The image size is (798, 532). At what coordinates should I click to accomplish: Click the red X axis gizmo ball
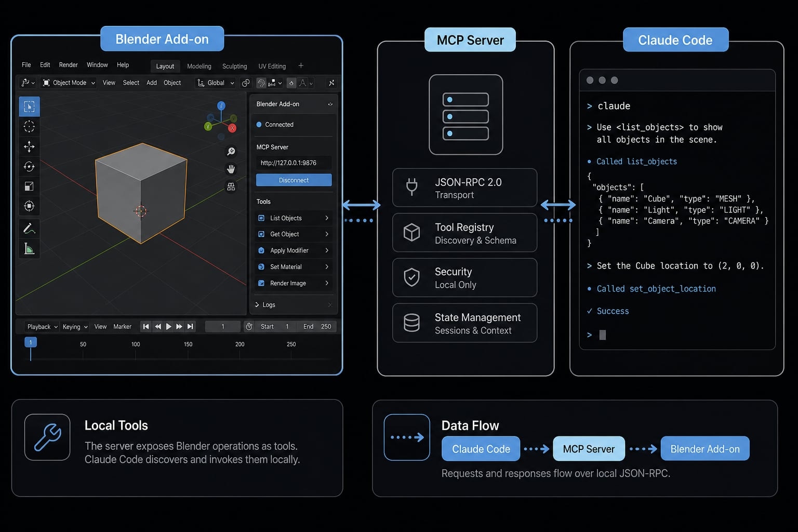click(232, 128)
